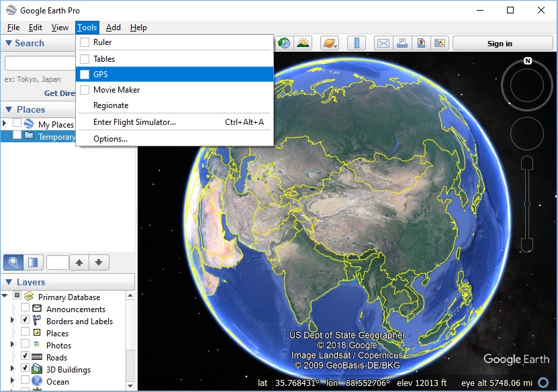The image size is (558, 392).
Task: Collapse the Search panel triangle
Action: click(9, 44)
